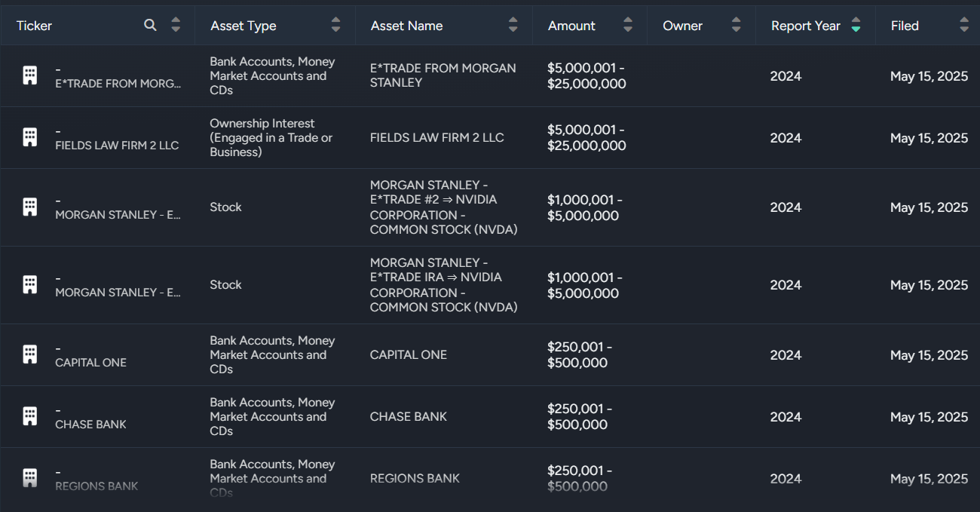Click the Amount column header label
Screen dimensions: 980x512
[x=571, y=26]
